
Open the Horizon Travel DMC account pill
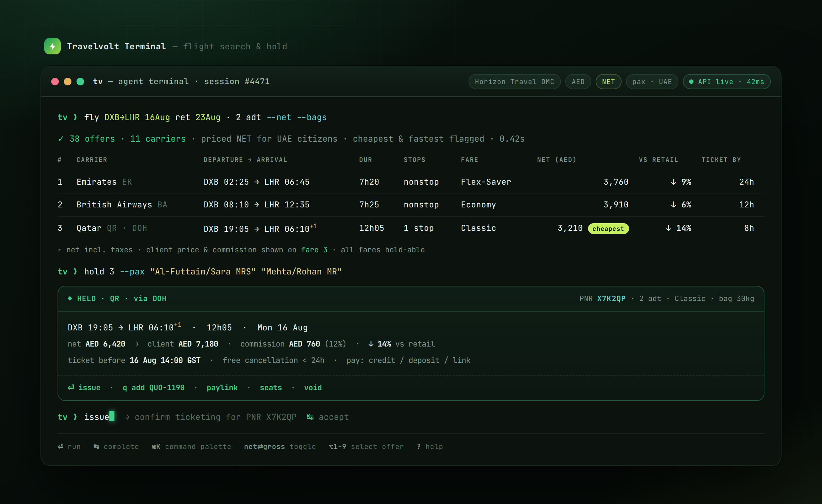point(514,82)
